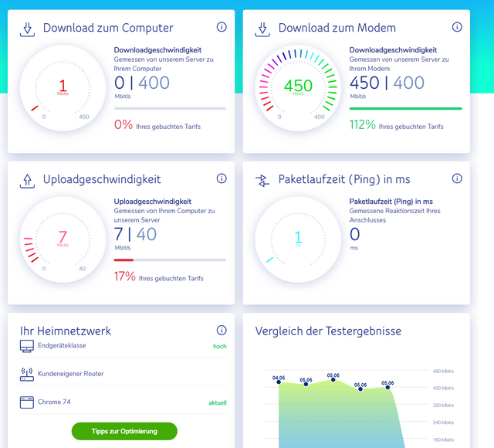
Task: Select the 04.05 data point in chart
Action: [x=279, y=382]
